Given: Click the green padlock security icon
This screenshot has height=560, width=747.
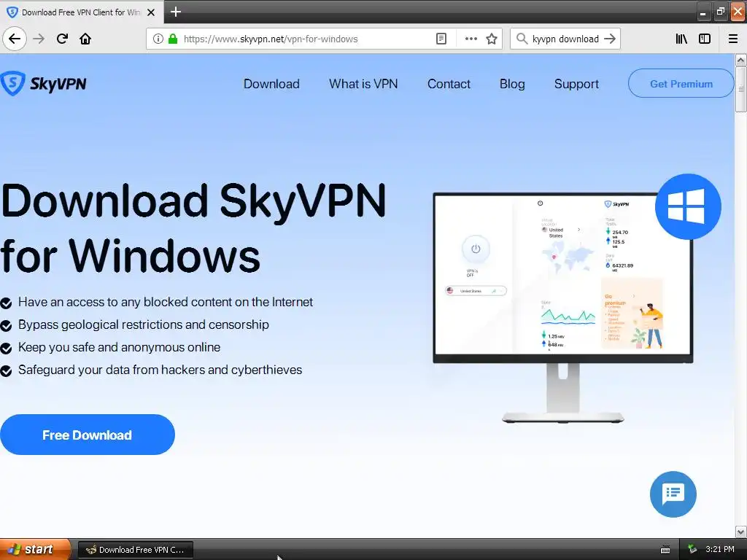Looking at the screenshot, I should point(173,39).
